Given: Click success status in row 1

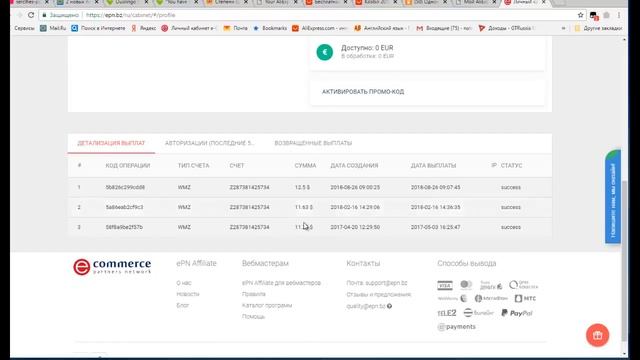Looking at the screenshot, I should [511, 187].
